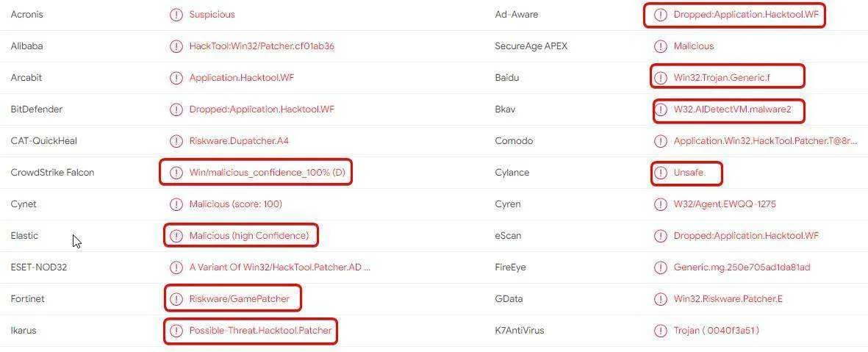Click the alert icon beside Acronis Suspicious
The width and height of the screenshot is (868, 352).
[x=176, y=15]
